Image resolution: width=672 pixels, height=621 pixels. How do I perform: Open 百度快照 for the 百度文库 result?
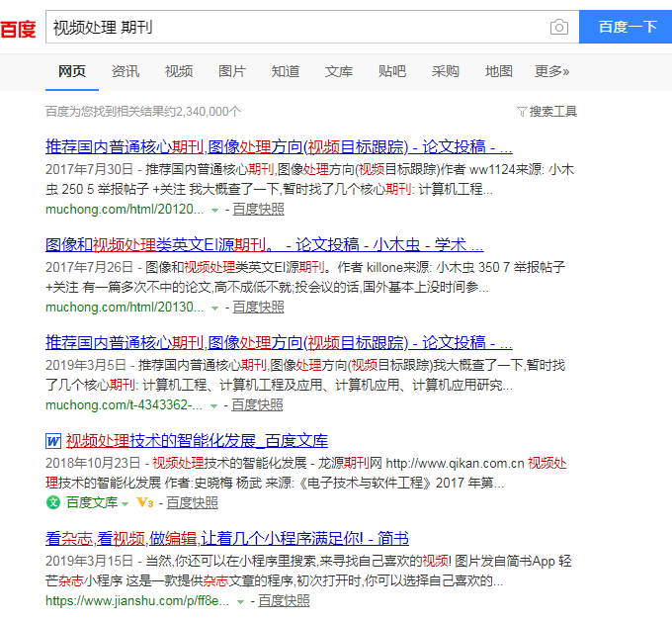(x=192, y=502)
